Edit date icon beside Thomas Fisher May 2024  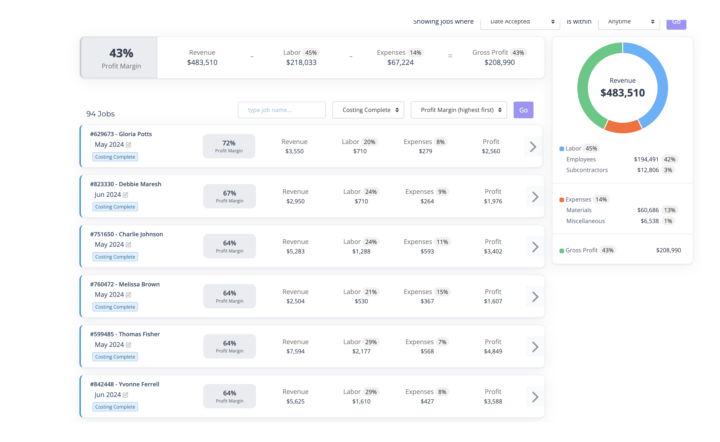(129, 345)
